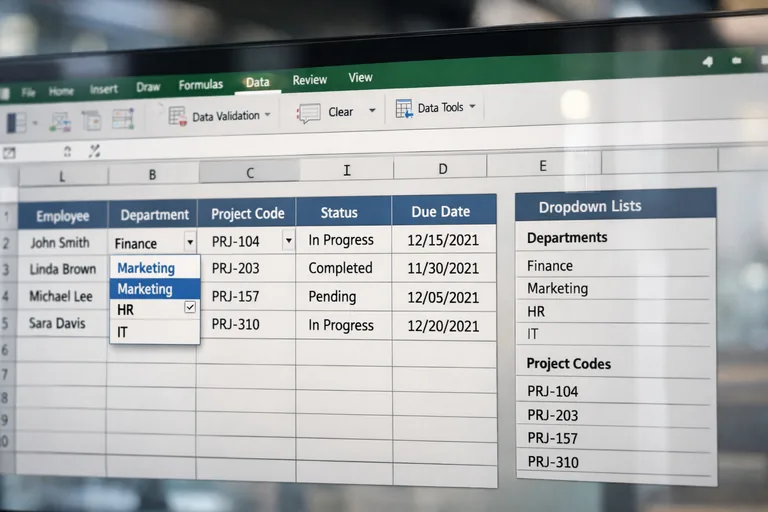Click the 12/15/2021 due date cell
This screenshot has height=512, width=768.
pyautogui.click(x=444, y=240)
